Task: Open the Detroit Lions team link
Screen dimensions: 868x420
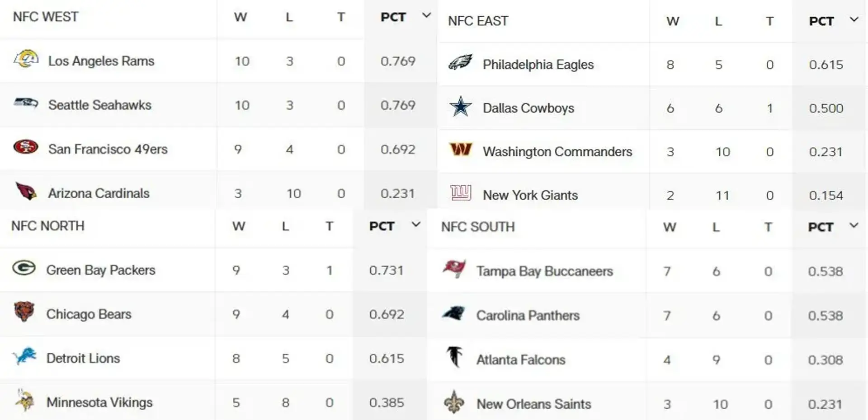Action: 83,358
